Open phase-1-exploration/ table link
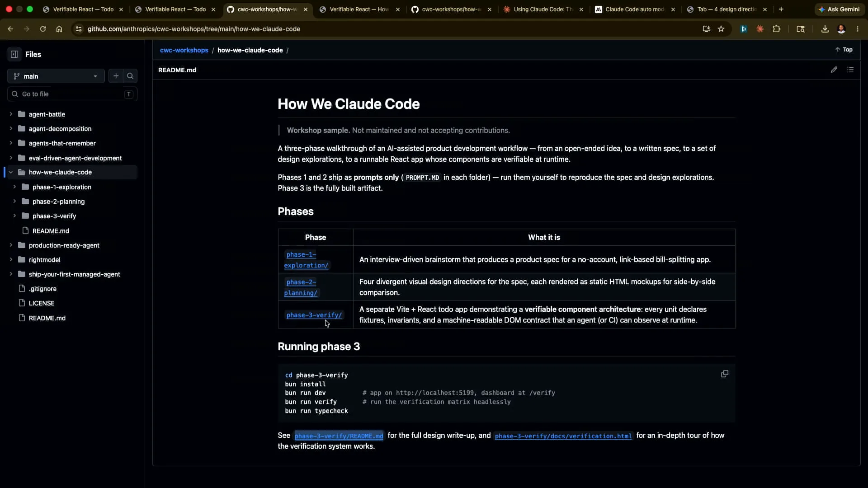 pos(306,260)
